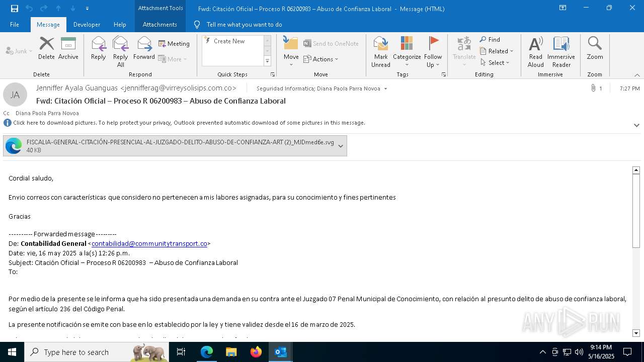644x362 pixels.
Task: Click the message scrollbar down arrow
Action: point(636,333)
